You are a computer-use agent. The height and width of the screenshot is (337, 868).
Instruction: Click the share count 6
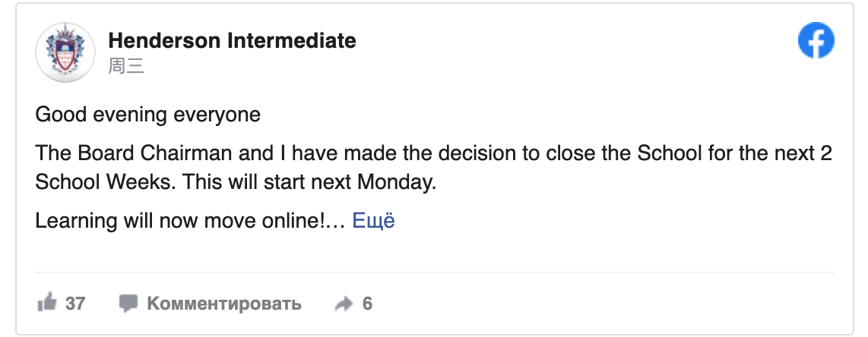367,304
